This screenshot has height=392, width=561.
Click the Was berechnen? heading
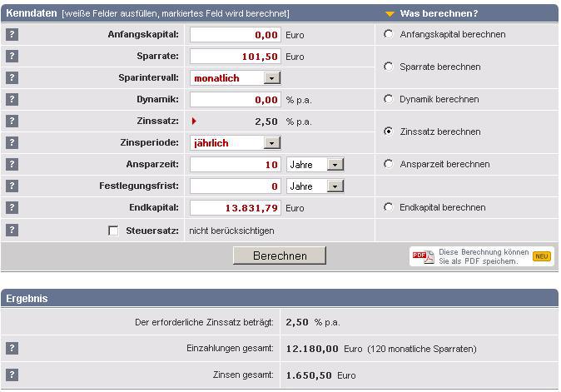[439, 13]
